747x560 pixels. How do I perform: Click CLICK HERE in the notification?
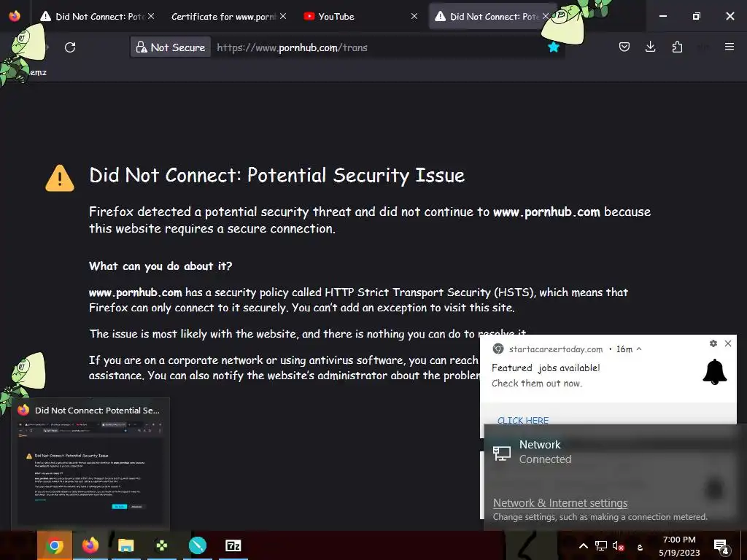(x=522, y=420)
